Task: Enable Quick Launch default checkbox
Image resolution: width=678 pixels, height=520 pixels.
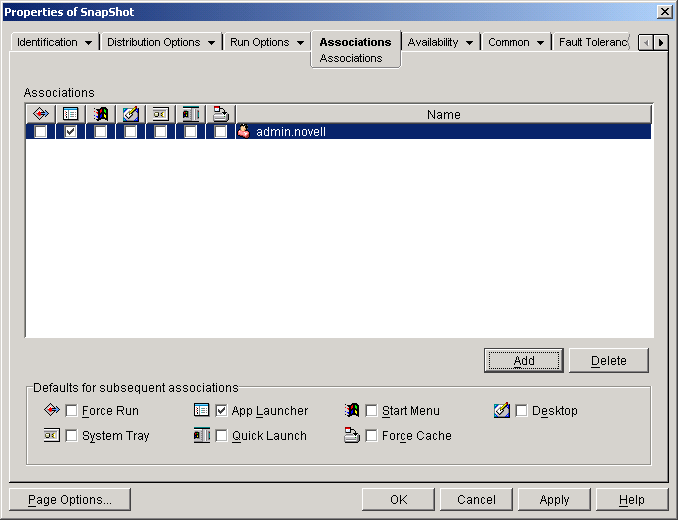Action: pyautogui.click(x=221, y=435)
